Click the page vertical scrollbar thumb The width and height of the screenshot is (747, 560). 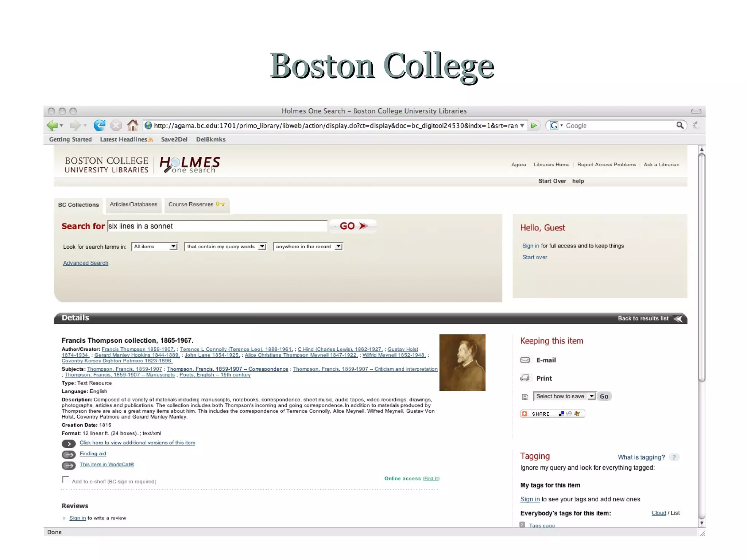click(701, 267)
